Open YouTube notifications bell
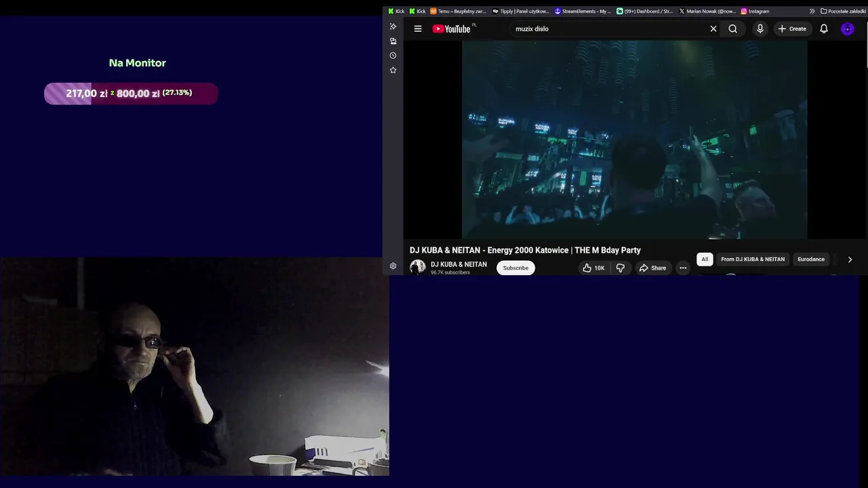 coord(824,28)
